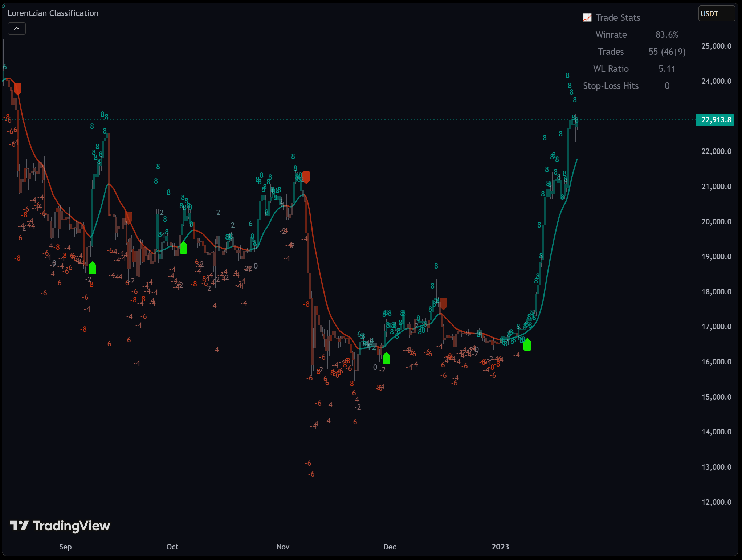
Task: Collapse the Lorentzian Classification indicator pane
Action: 17,28
